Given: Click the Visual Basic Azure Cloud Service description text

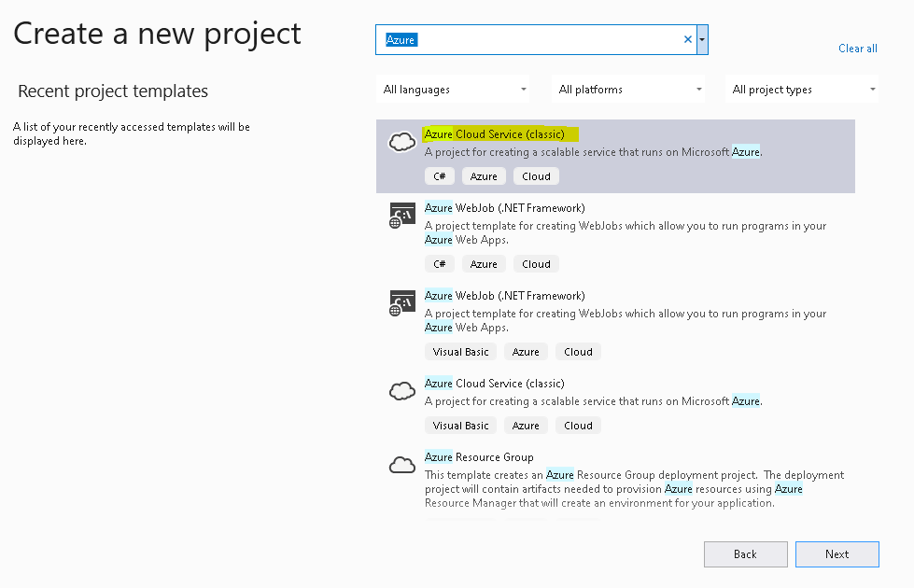Looking at the screenshot, I should (x=594, y=401).
